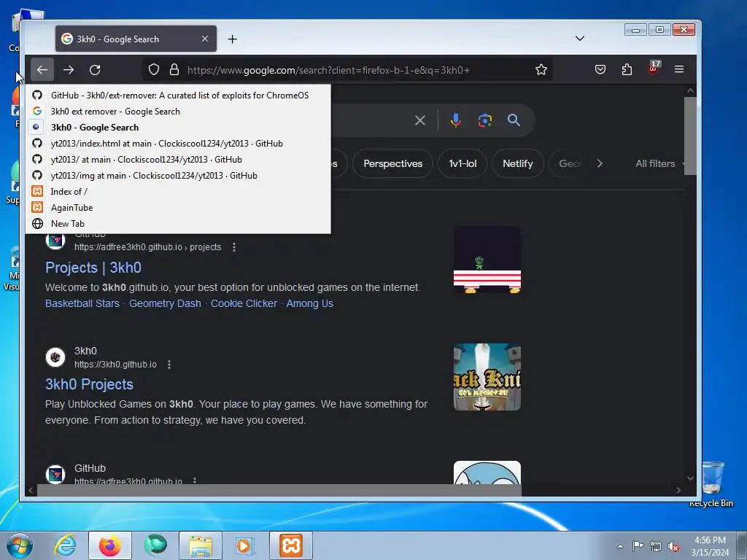
Task: Open Windows Media Player taskbar icon
Action: (245, 545)
